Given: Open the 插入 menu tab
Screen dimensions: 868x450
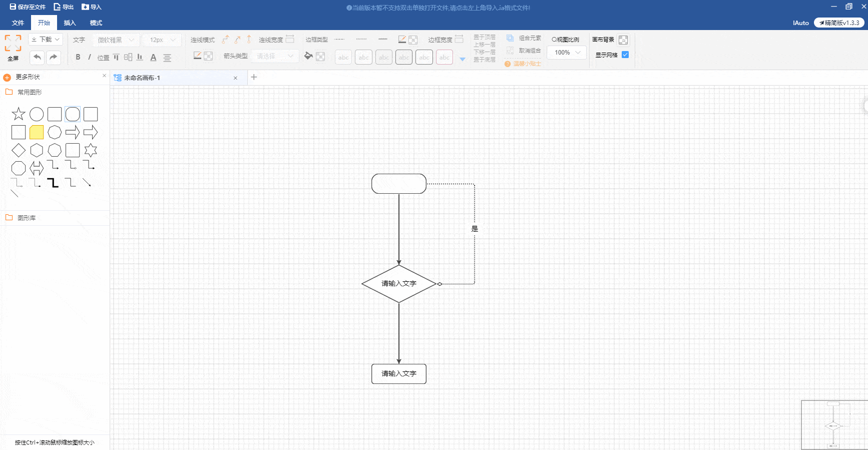Looking at the screenshot, I should [70, 23].
